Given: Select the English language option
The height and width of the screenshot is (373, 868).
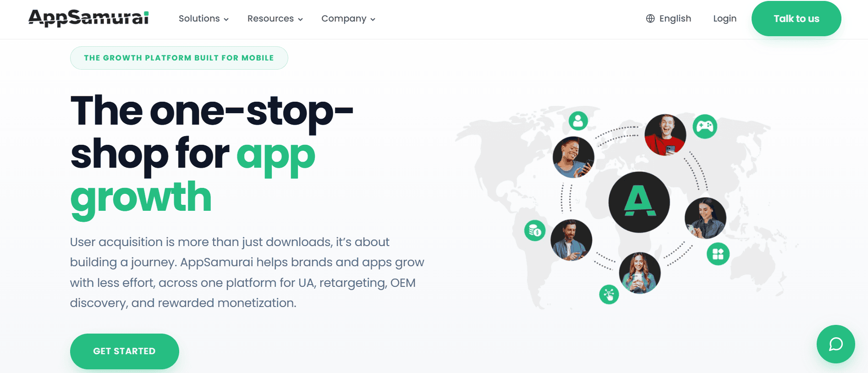Looking at the screenshot, I should [x=675, y=19].
